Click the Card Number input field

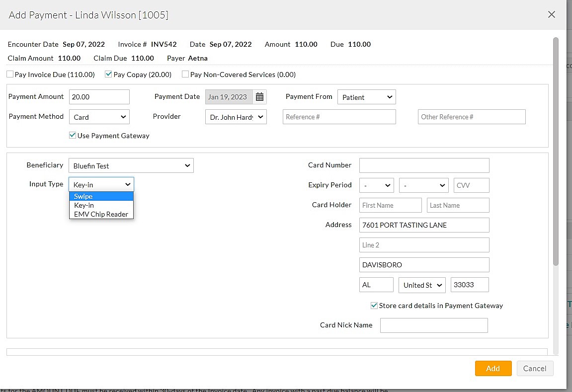click(424, 165)
